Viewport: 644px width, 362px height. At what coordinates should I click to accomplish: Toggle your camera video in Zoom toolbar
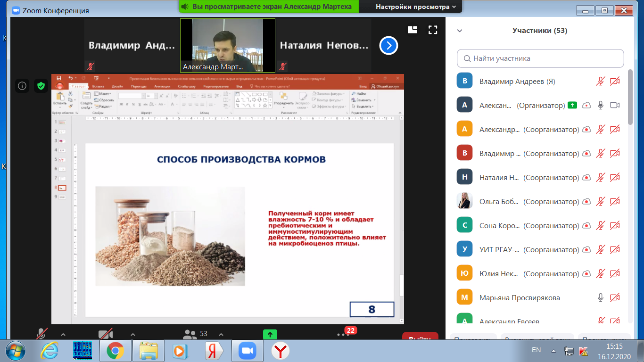coord(105,334)
